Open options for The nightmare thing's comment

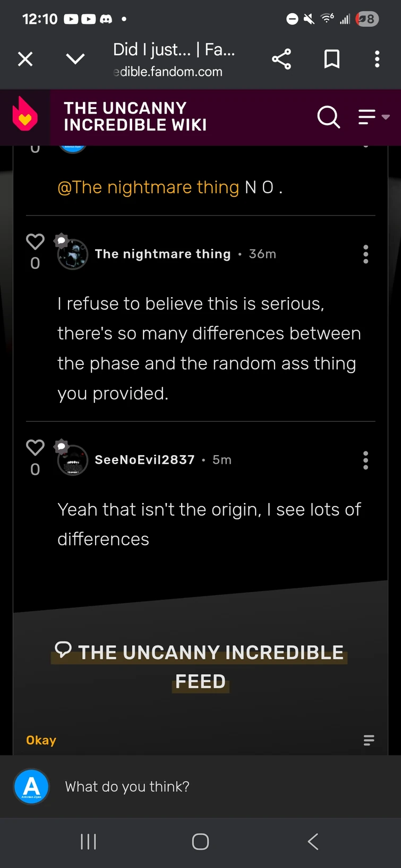[x=365, y=255]
